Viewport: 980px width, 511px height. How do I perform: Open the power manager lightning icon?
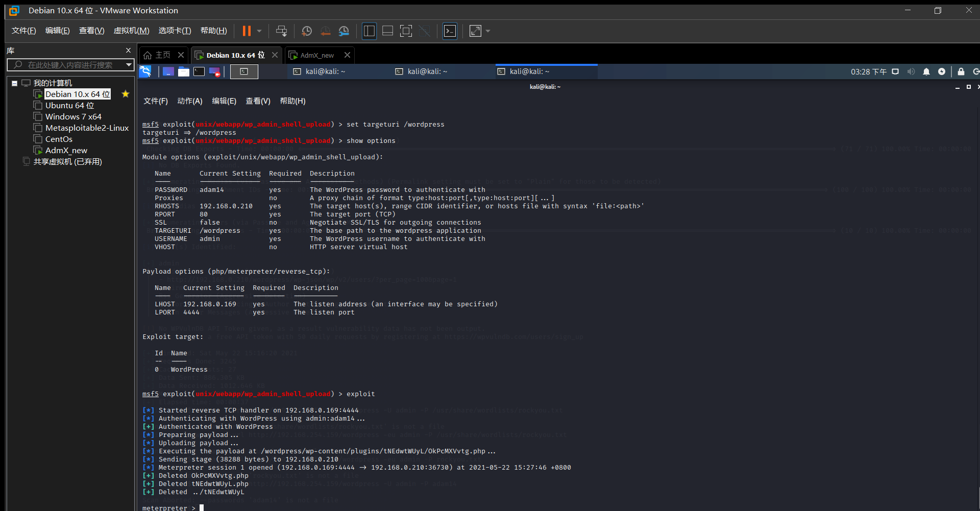942,71
